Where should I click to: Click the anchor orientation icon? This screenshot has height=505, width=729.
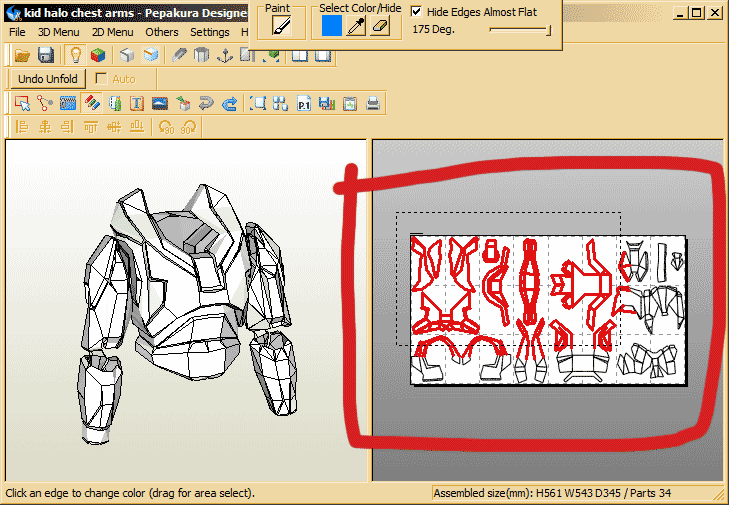click(225, 55)
